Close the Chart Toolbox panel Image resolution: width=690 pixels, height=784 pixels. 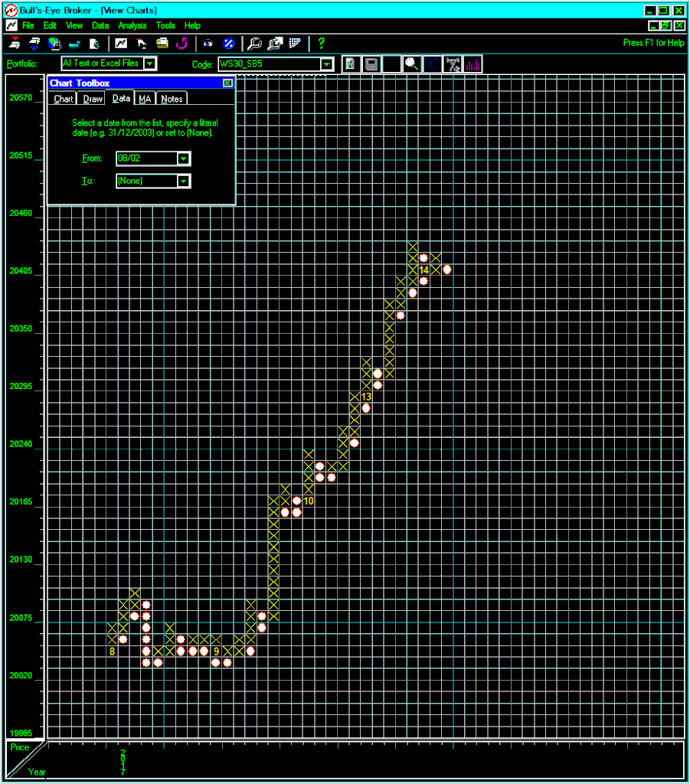[x=227, y=83]
